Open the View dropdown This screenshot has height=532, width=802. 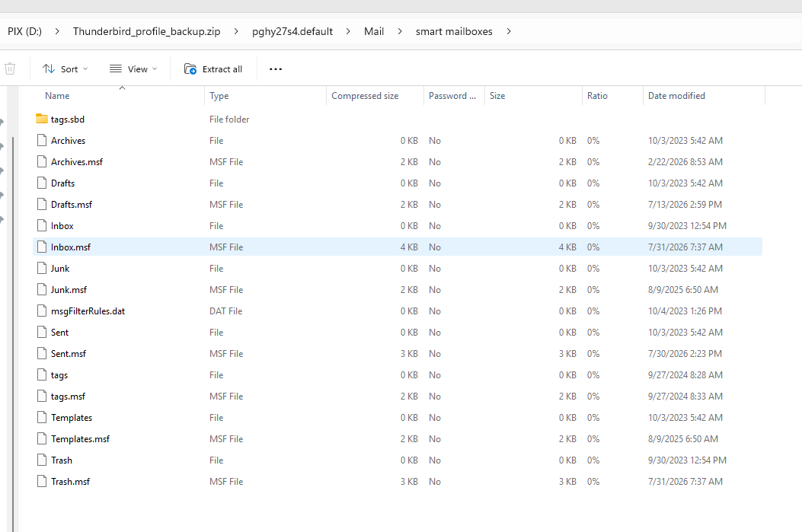tap(133, 69)
